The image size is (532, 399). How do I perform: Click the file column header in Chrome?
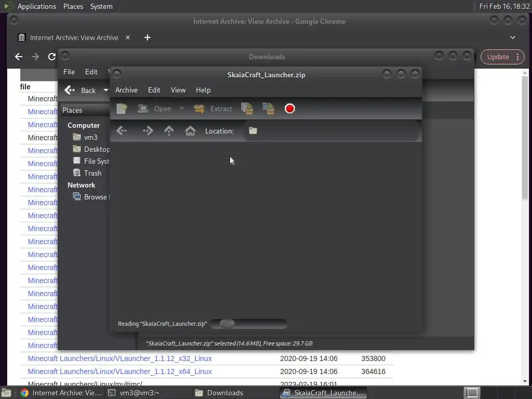tap(25, 87)
